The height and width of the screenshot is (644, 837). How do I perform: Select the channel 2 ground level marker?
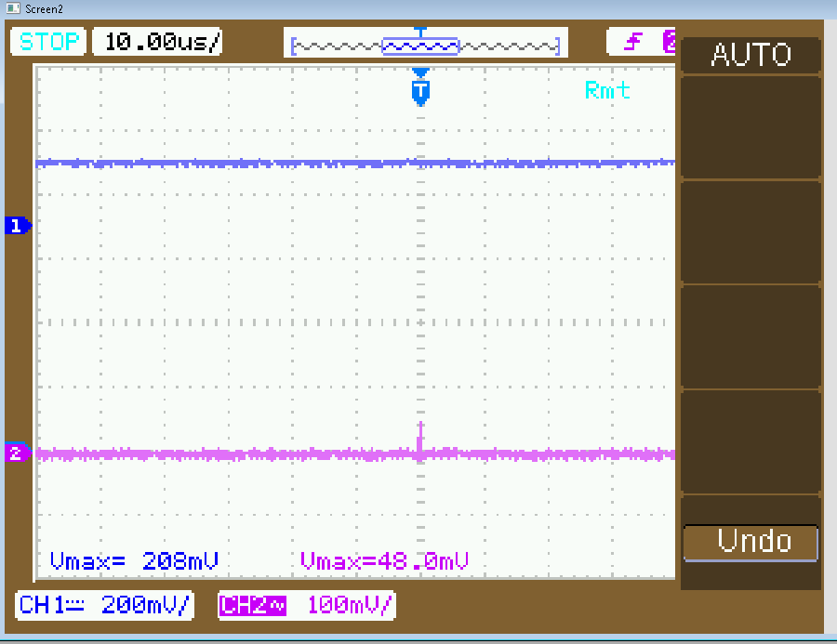pos(17,453)
